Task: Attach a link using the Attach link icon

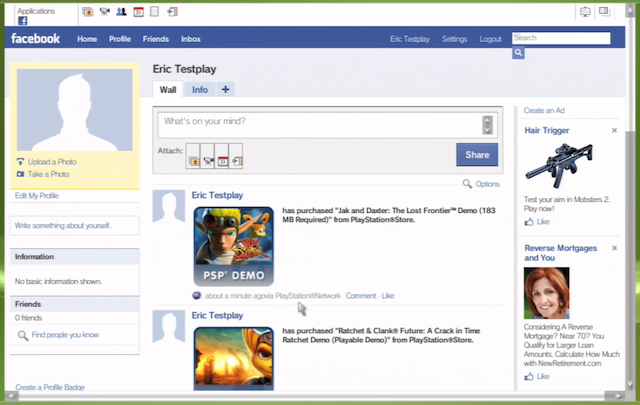Action: point(237,161)
